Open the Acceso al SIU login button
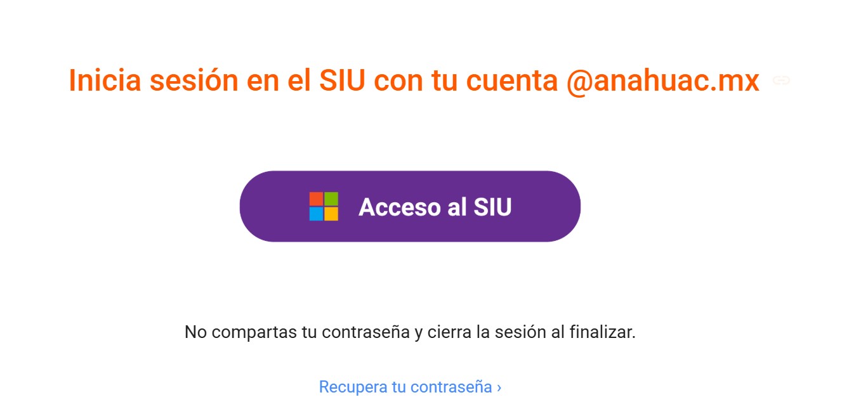Viewport: 868px width, 402px height. pos(410,206)
